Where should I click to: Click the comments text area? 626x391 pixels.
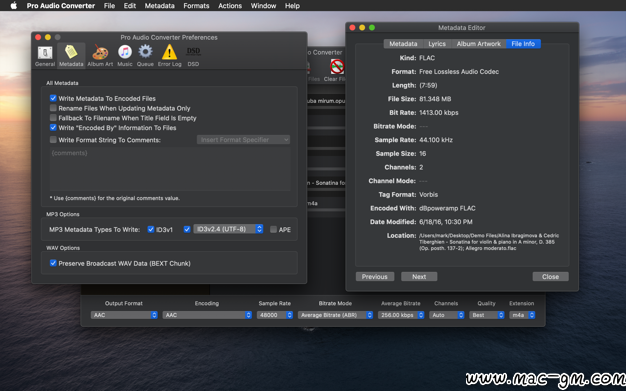170,169
